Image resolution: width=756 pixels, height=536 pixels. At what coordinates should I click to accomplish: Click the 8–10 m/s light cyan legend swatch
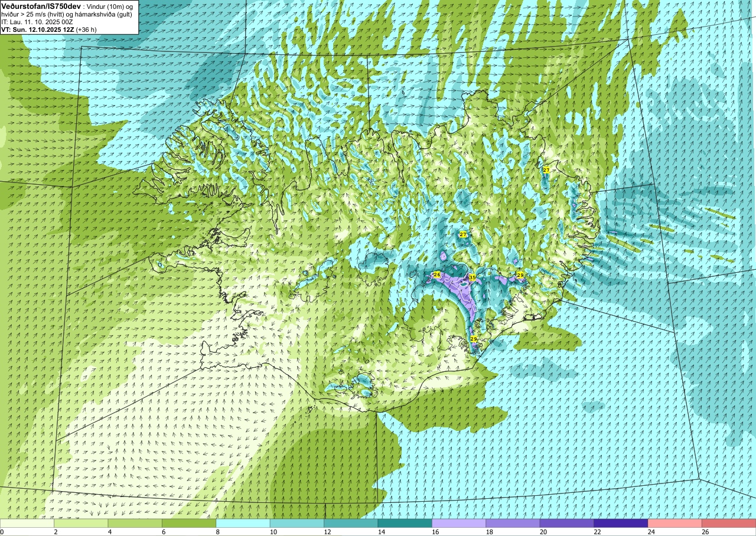[243, 523]
